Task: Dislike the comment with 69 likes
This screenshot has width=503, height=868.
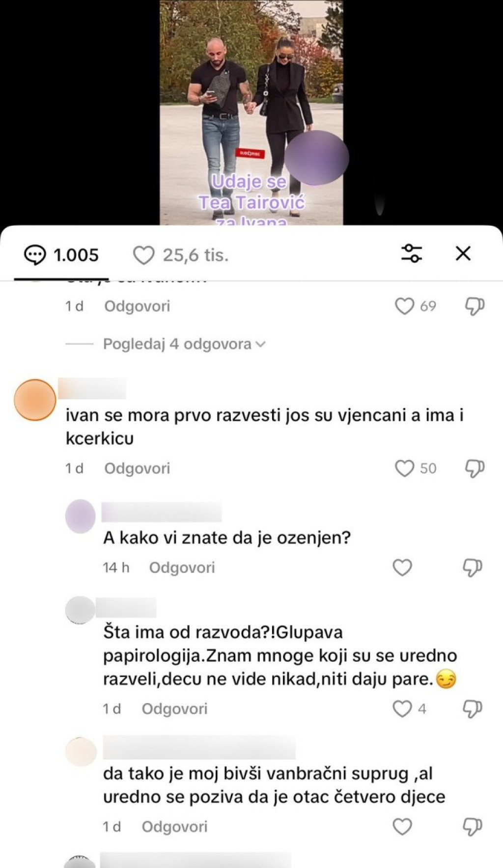Action: 475,306
